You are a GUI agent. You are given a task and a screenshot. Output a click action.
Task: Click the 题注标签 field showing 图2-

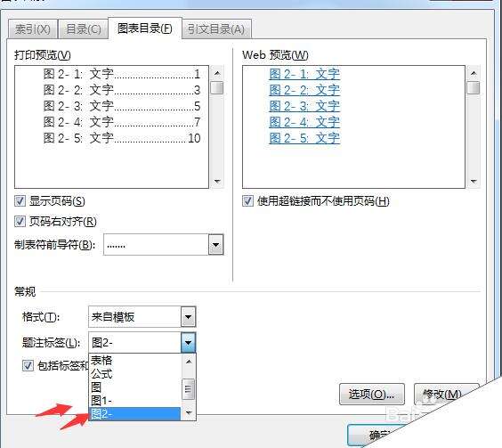click(x=134, y=343)
